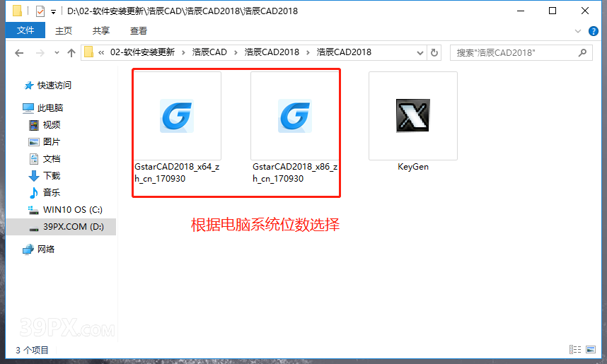
Task: Click the quick access Properties checkmark icon
Action: point(40,11)
